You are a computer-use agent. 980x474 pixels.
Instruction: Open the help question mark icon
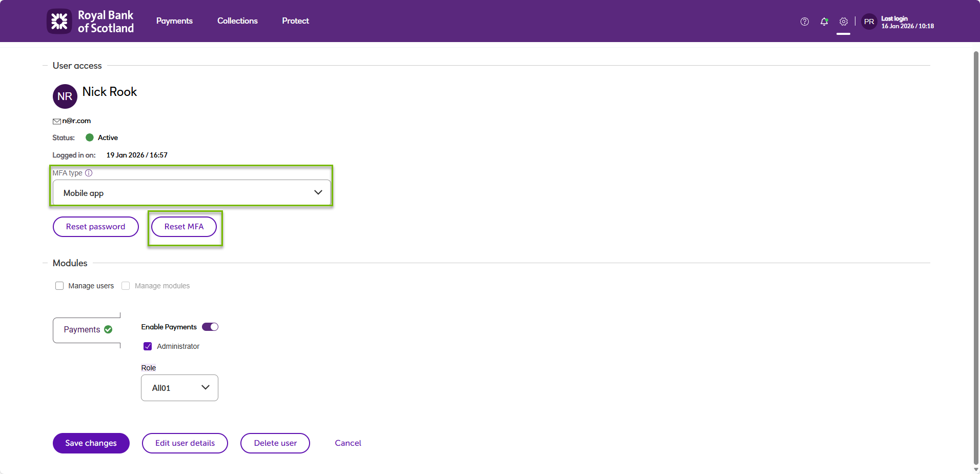pos(805,22)
